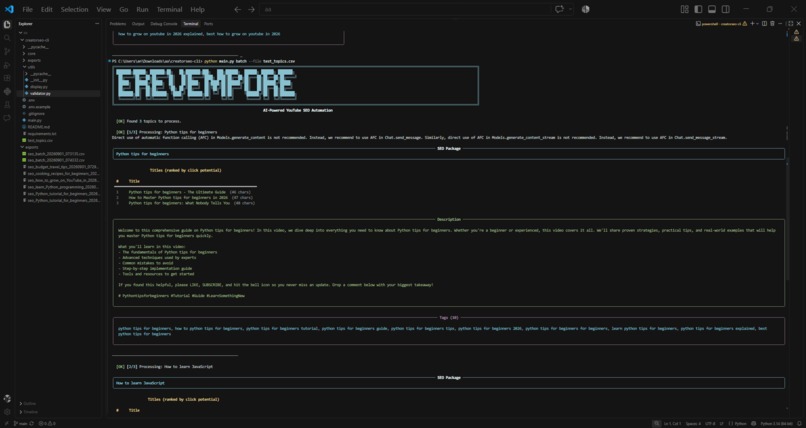Screen dimensions: 806x428
Task: Switch to the Ports tab
Action: click(208, 24)
